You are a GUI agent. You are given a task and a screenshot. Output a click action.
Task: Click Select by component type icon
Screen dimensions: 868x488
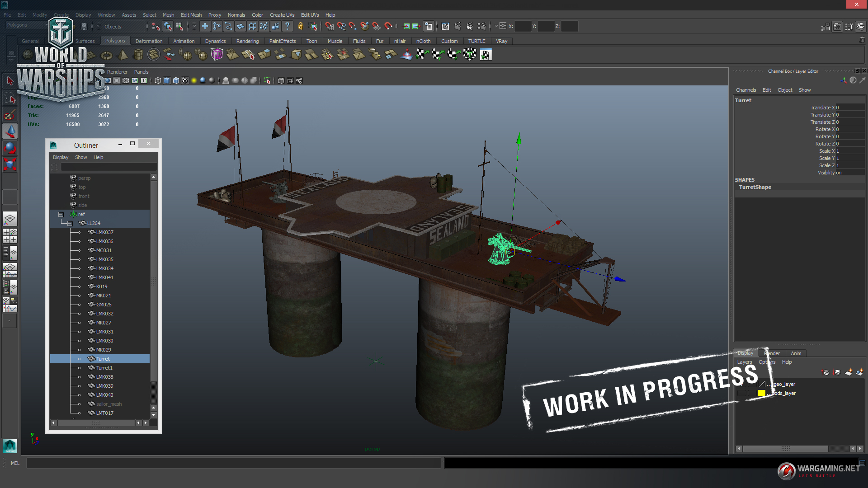coord(180,26)
